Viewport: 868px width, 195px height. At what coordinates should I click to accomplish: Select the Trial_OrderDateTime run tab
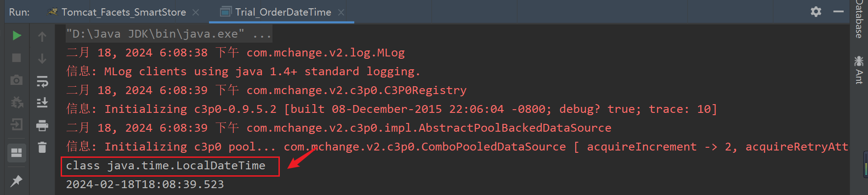pyautogui.click(x=283, y=12)
